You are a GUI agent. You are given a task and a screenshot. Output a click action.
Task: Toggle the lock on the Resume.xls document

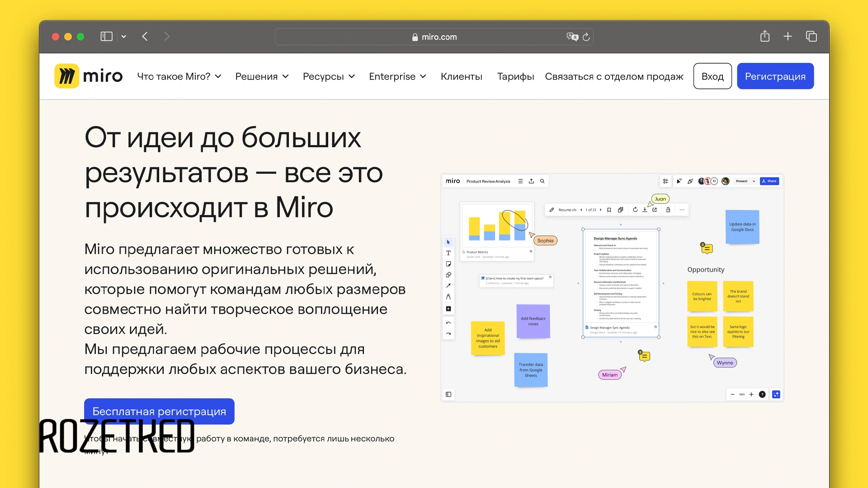[x=669, y=210]
